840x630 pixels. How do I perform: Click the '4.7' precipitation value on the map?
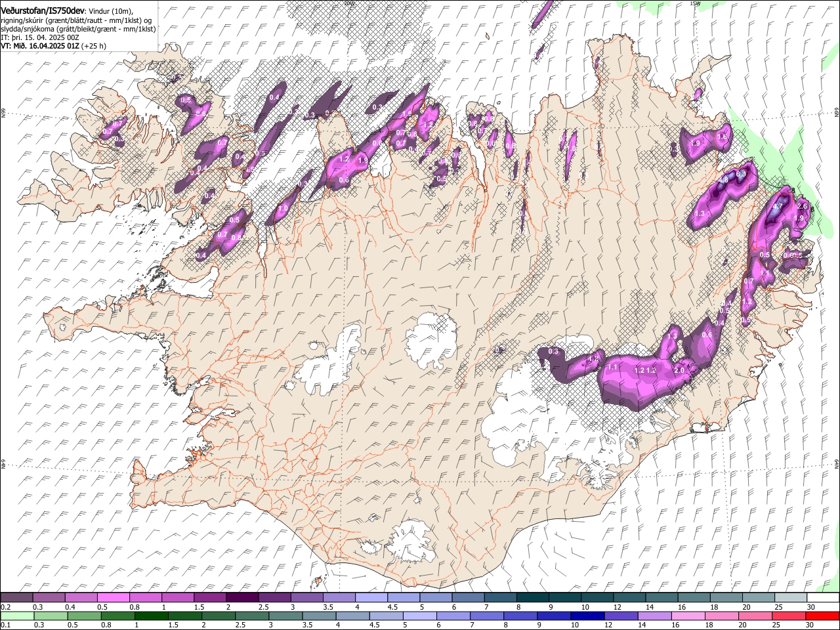coord(778,206)
